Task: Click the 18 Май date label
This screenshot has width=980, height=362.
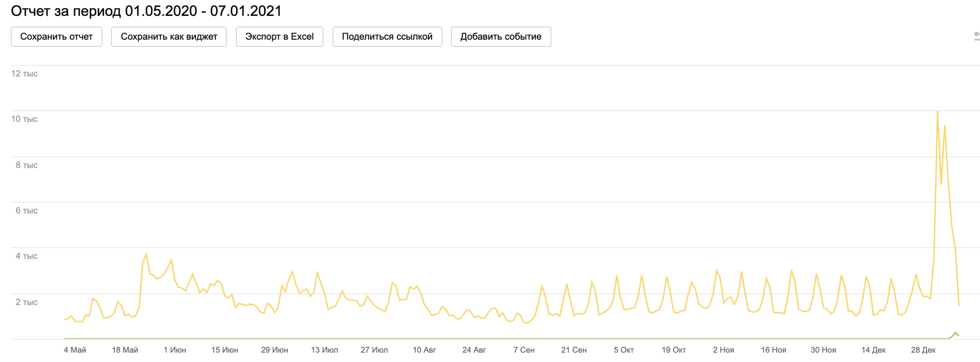Action: tap(125, 350)
